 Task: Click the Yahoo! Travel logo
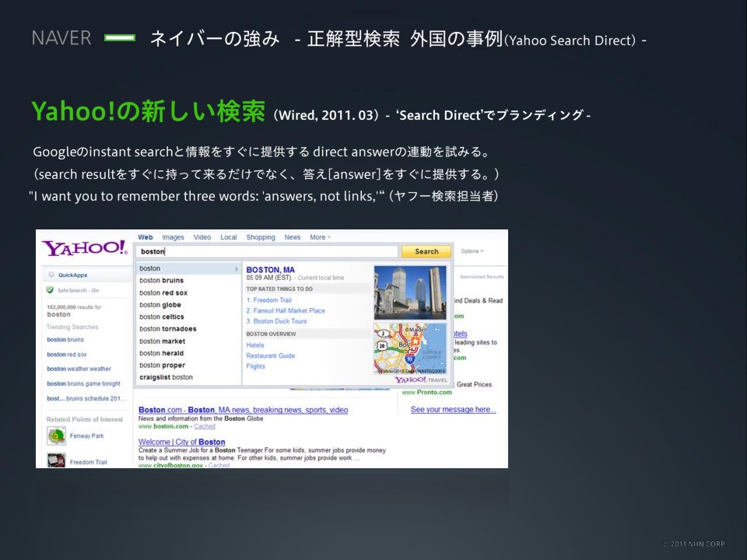(421, 380)
